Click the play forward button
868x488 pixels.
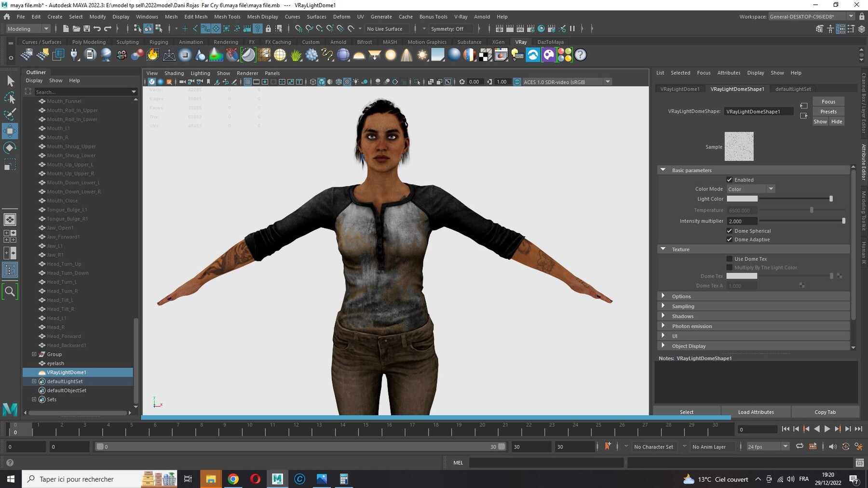[x=827, y=429]
